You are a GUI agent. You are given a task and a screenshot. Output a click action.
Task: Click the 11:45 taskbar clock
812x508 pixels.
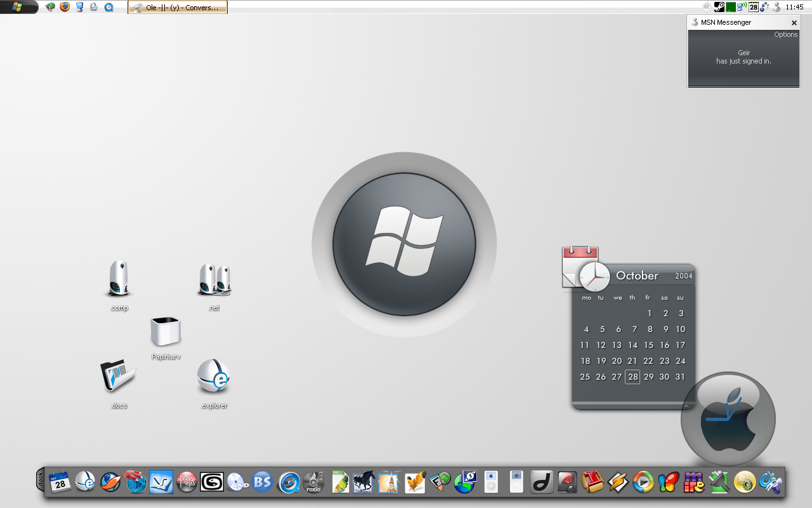tap(794, 8)
